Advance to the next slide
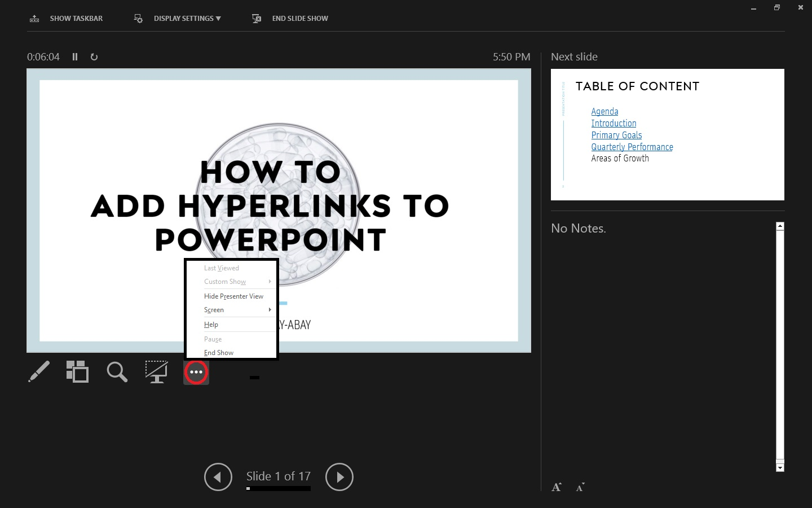This screenshot has height=508, width=812. tap(339, 477)
